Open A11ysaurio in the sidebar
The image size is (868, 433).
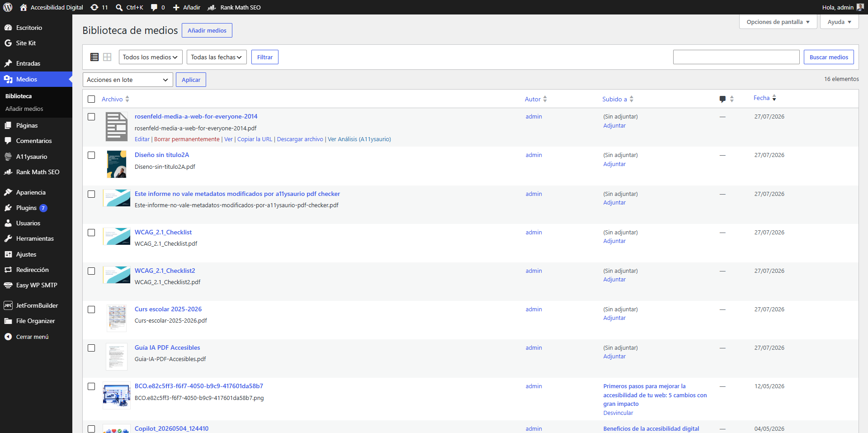click(36, 157)
